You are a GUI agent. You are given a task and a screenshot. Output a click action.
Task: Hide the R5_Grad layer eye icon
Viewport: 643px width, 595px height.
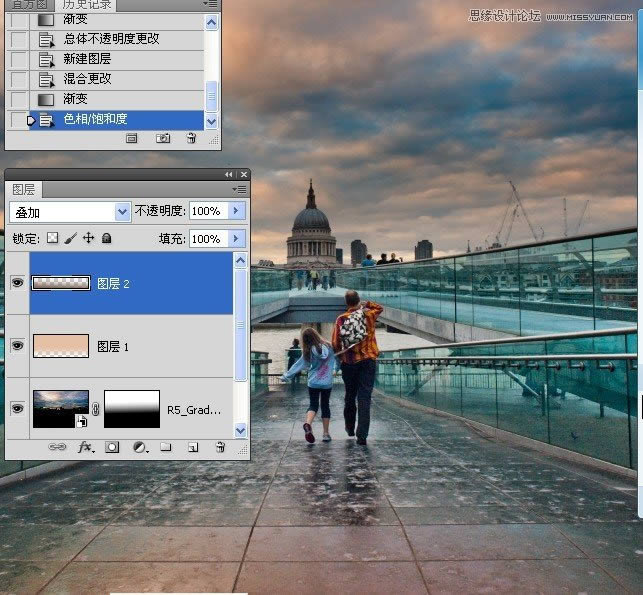17,408
